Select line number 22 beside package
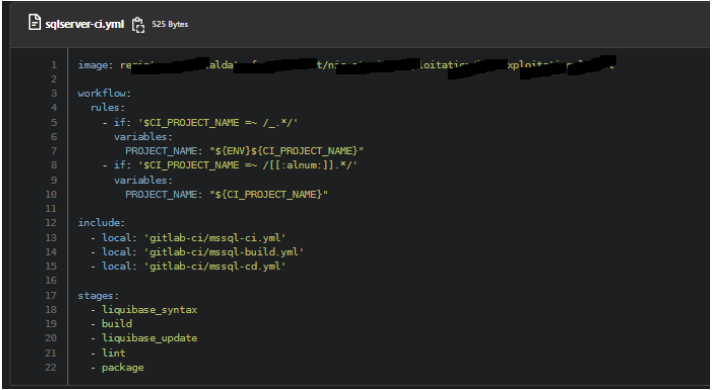Image resolution: width=712 pixels, height=390 pixels. (51, 367)
